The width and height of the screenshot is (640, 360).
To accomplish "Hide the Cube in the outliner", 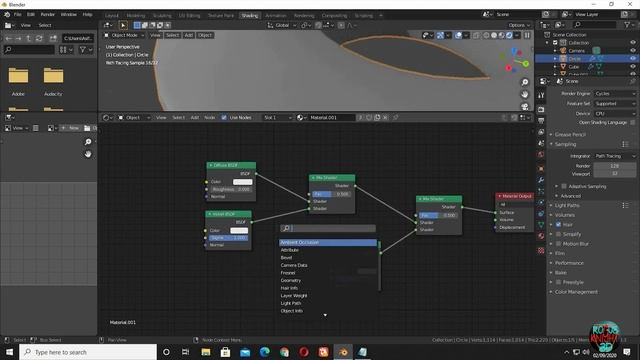I will 633,66.
